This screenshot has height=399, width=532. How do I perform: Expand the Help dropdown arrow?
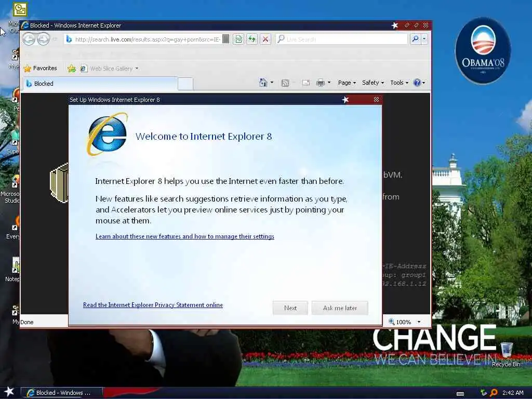[423, 83]
